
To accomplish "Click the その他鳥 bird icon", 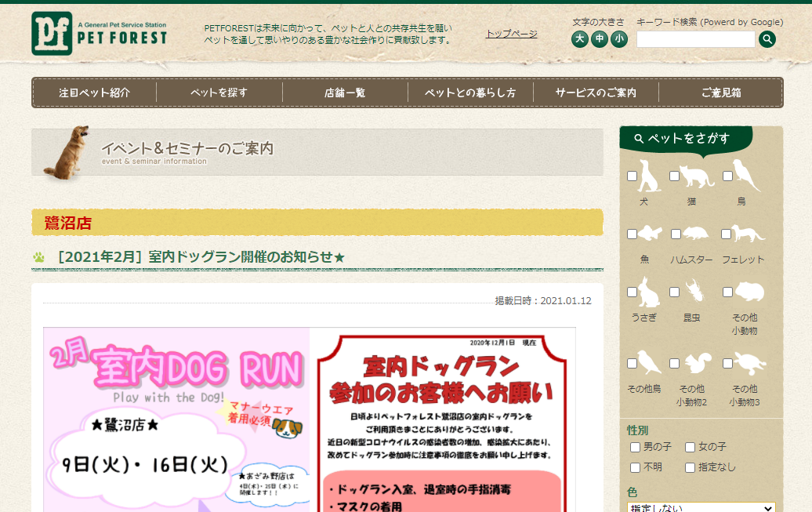I will [x=650, y=362].
